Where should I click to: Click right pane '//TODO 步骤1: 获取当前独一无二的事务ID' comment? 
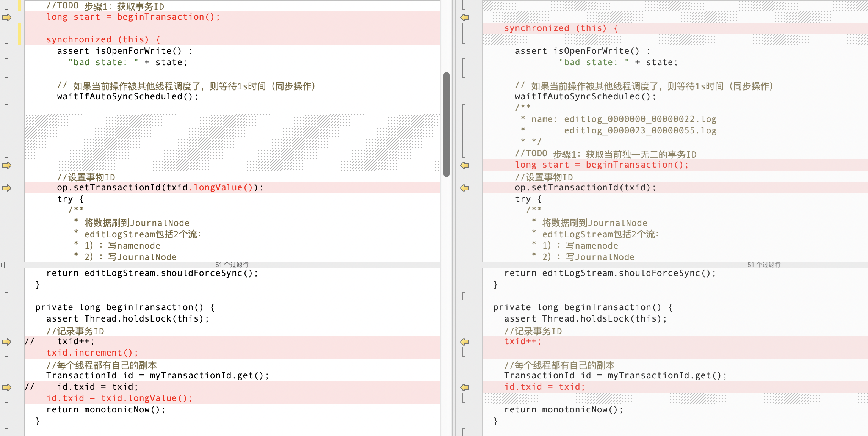pyautogui.click(x=606, y=154)
